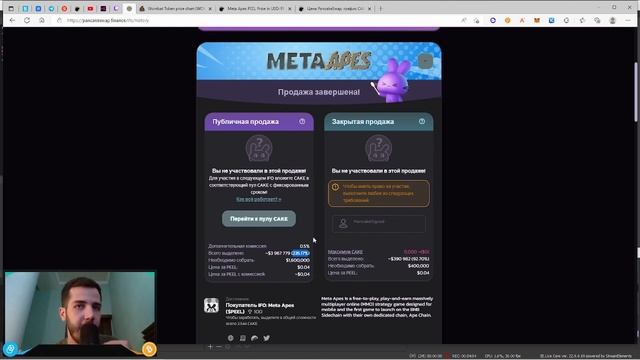Viewport: 640px width, 360px height.
Task: Click the minus icon in OBS bar
Action: pos(219,347)
